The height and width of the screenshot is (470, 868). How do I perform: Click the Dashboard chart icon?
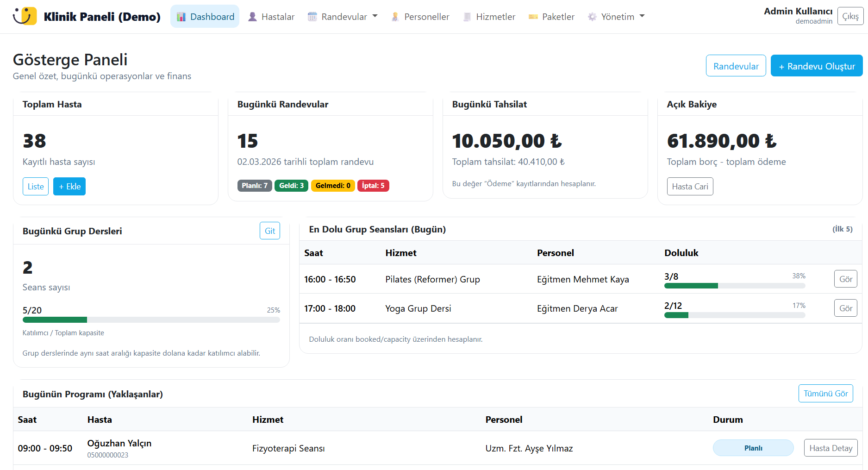pos(181,17)
